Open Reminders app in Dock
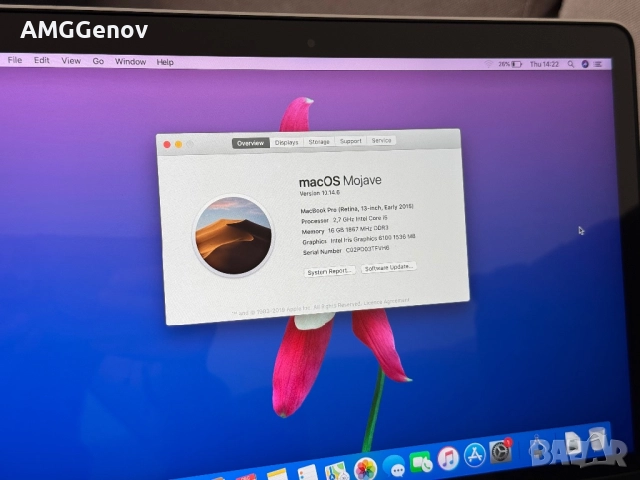640x480 pixels. tap(307, 473)
